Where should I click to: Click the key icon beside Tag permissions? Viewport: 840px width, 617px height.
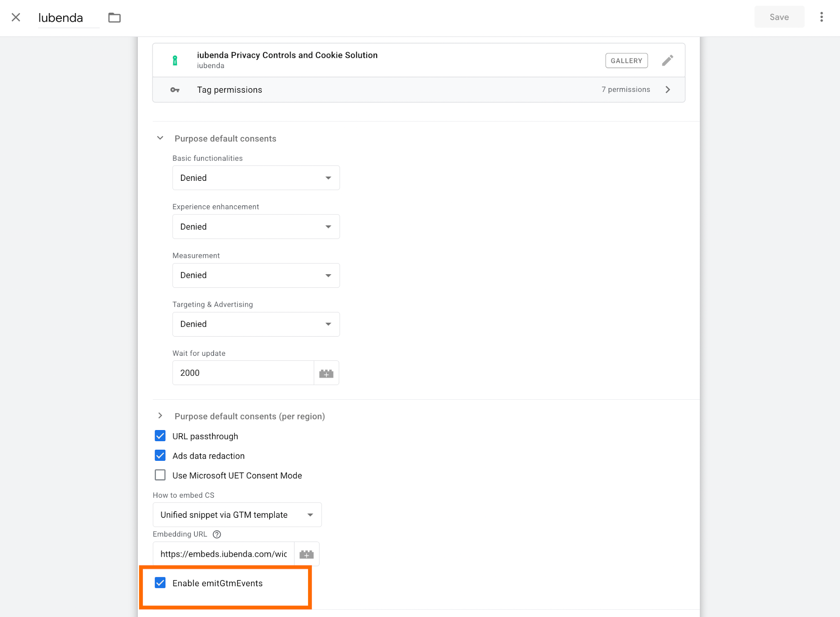pos(175,90)
